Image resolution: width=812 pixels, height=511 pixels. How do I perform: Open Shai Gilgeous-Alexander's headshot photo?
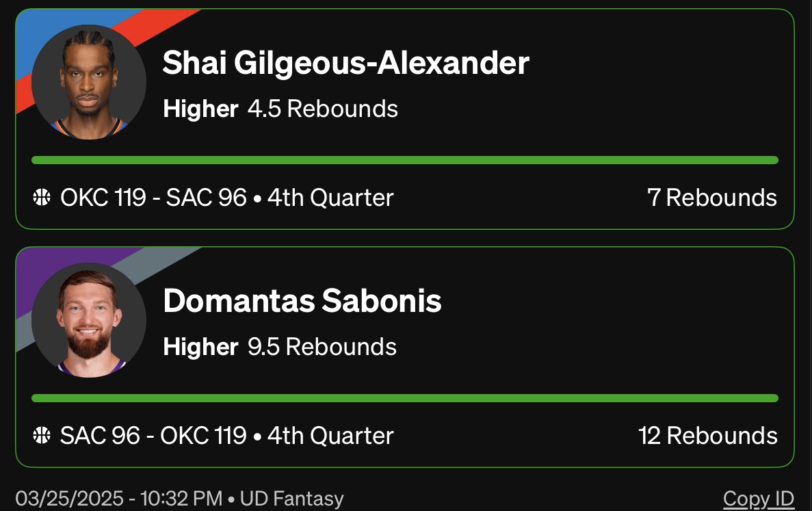89,82
